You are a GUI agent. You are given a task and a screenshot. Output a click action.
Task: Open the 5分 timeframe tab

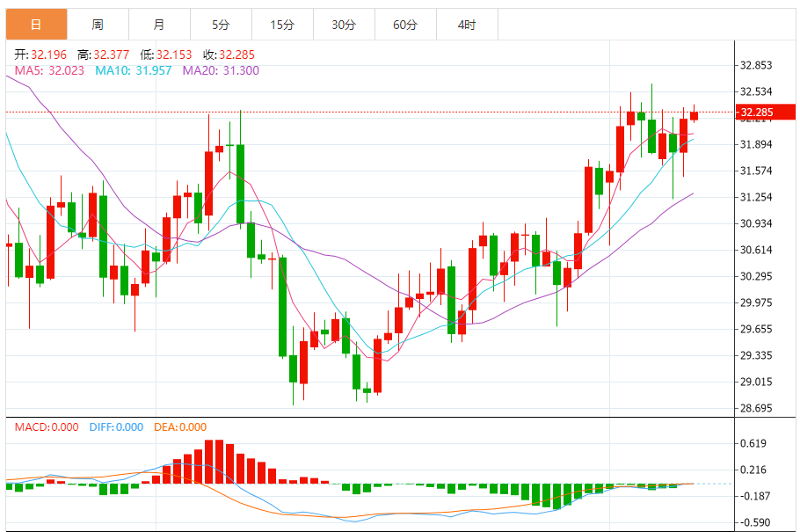(x=221, y=25)
